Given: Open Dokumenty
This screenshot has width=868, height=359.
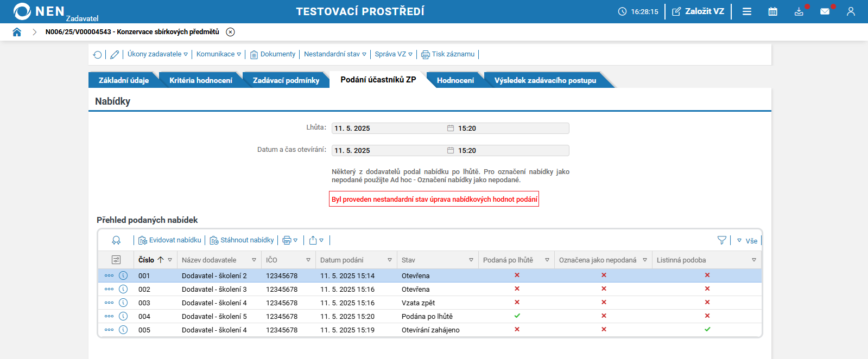Looking at the screenshot, I should [273, 54].
